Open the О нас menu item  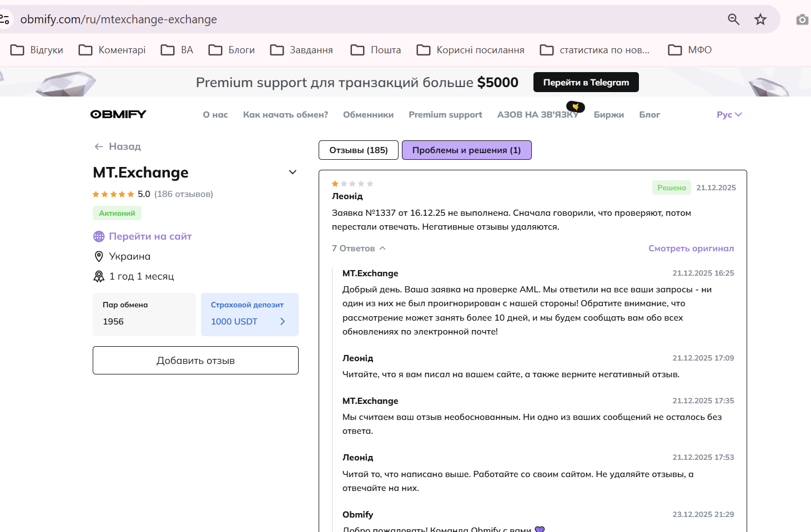[215, 115]
